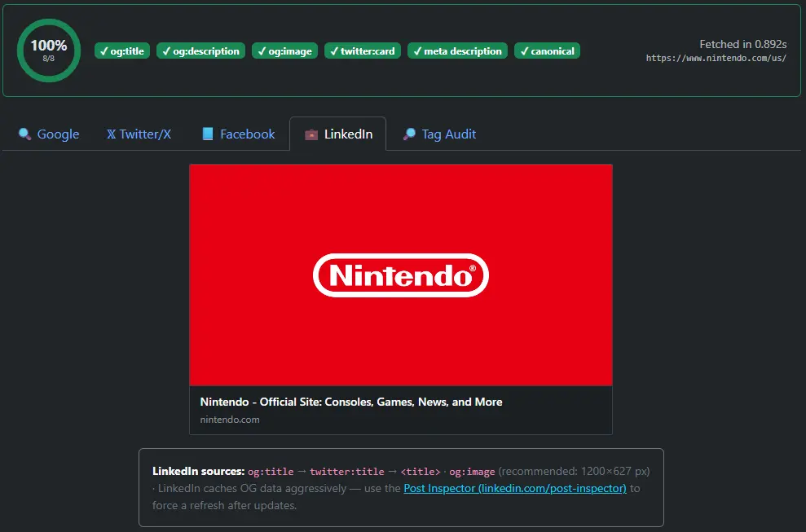Open the Tag Audit tab

click(439, 134)
